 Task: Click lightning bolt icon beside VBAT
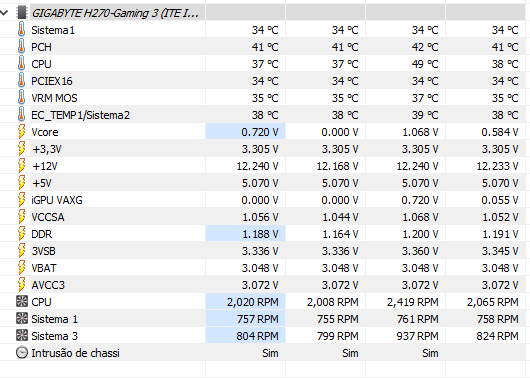(21, 268)
